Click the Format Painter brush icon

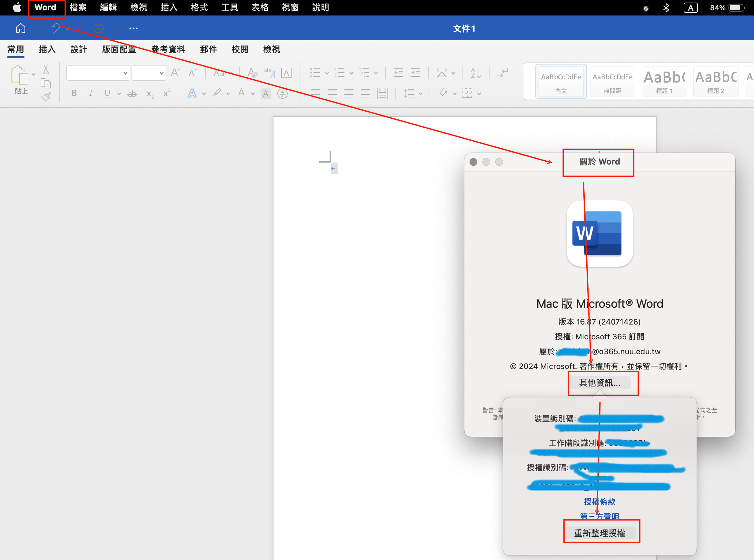tap(46, 97)
